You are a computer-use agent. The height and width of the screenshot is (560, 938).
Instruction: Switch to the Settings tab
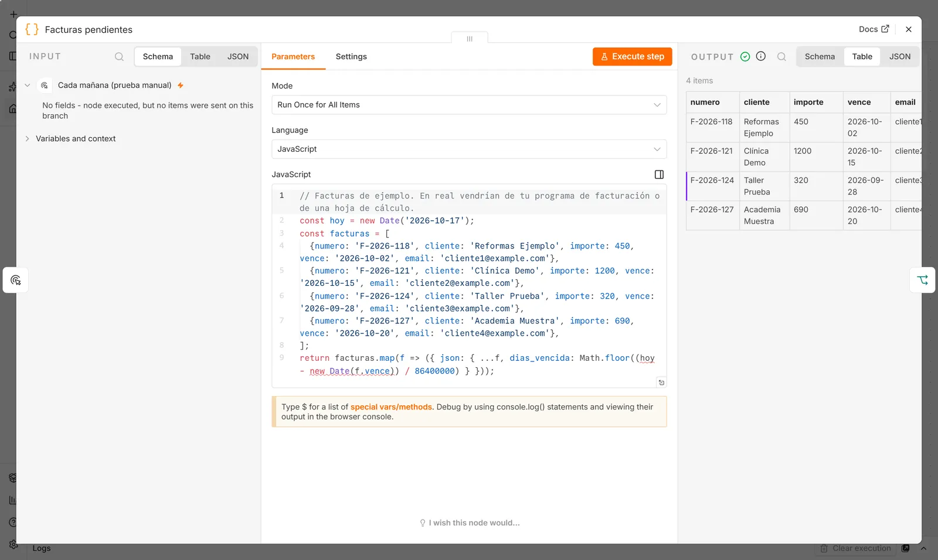click(x=351, y=57)
